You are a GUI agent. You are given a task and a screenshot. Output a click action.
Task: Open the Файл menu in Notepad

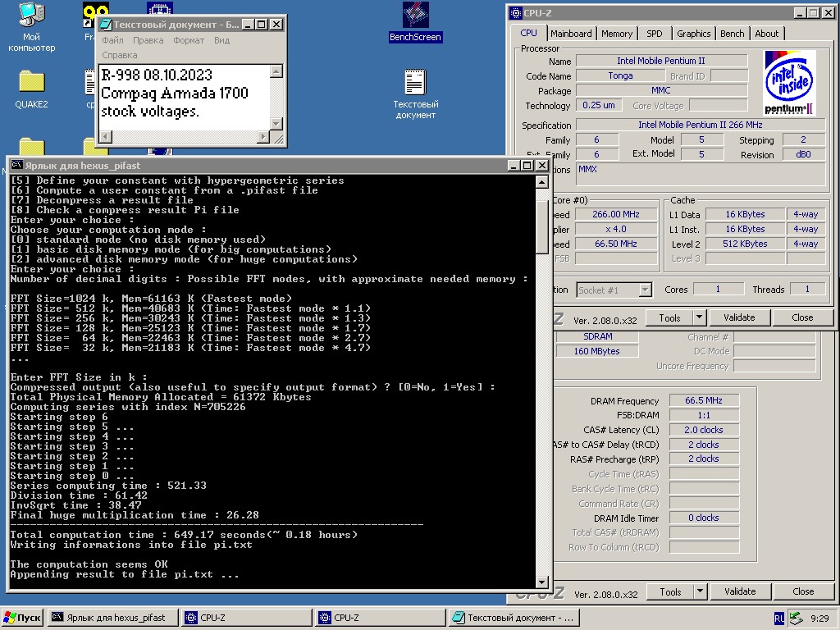(x=112, y=40)
